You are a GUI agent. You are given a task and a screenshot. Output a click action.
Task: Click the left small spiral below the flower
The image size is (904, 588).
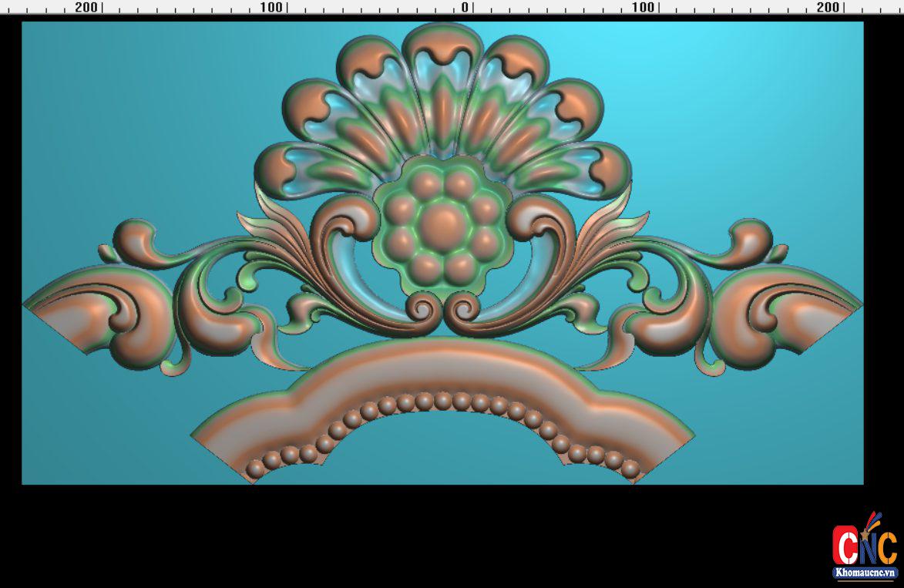coord(422,308)
